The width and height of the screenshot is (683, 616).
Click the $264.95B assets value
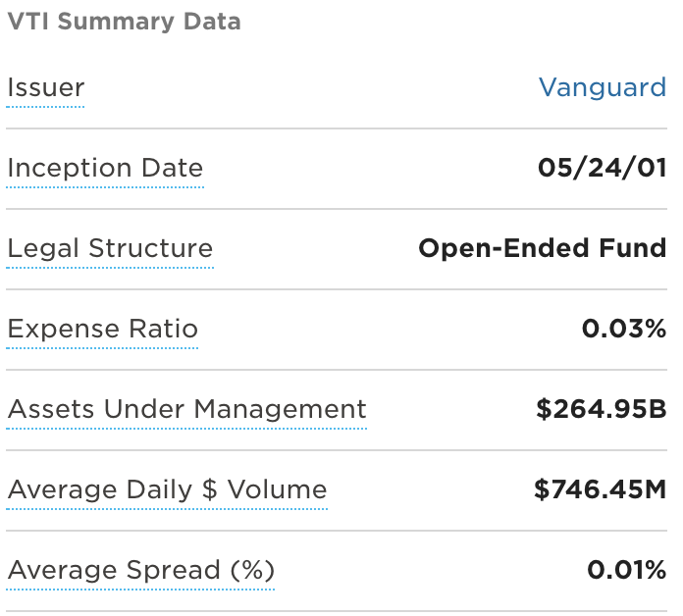tap(602, 410)
